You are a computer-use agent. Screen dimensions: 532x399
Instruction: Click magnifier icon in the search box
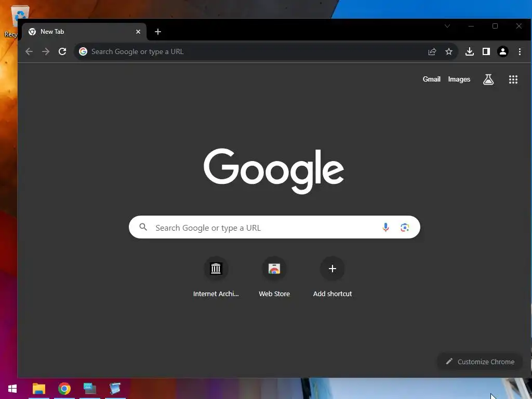(143, 227)
